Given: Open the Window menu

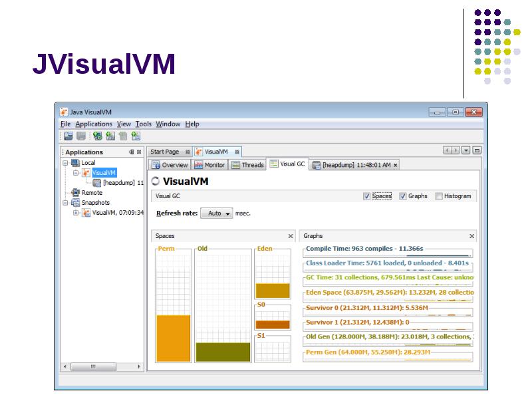Looking at the screenshot, I should point(168,124).
